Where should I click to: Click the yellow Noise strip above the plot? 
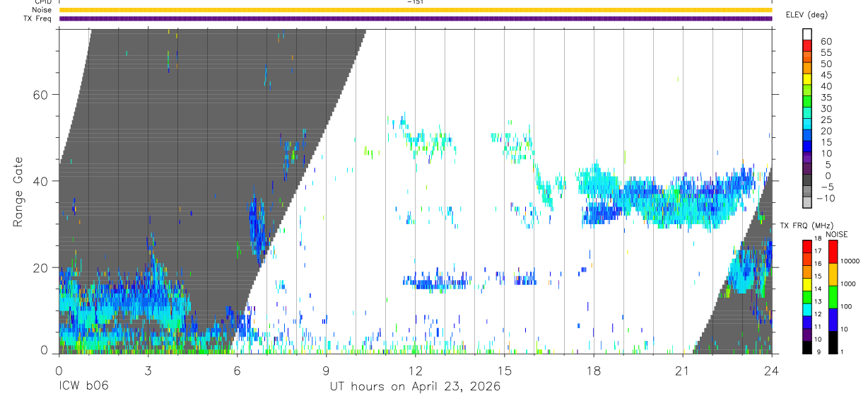(x=416, y=10)
